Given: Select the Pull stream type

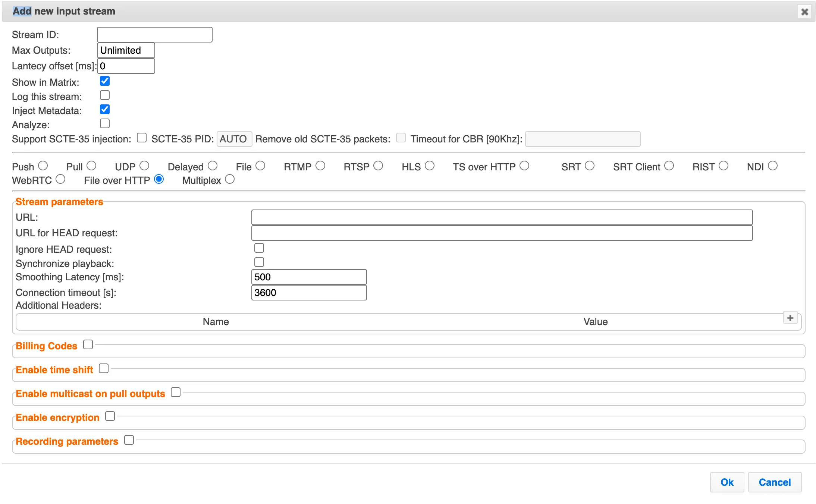Looking at the screenshot, I should click(x=91, y=166).
